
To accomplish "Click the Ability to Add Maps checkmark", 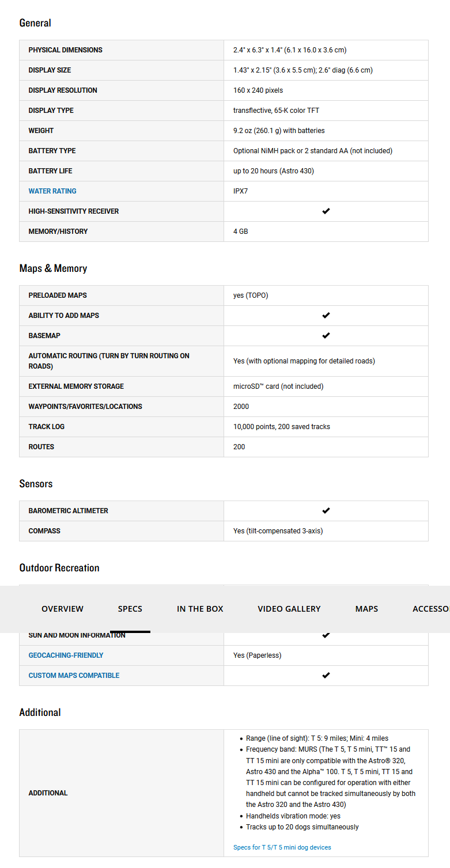I will click(326, 316).
